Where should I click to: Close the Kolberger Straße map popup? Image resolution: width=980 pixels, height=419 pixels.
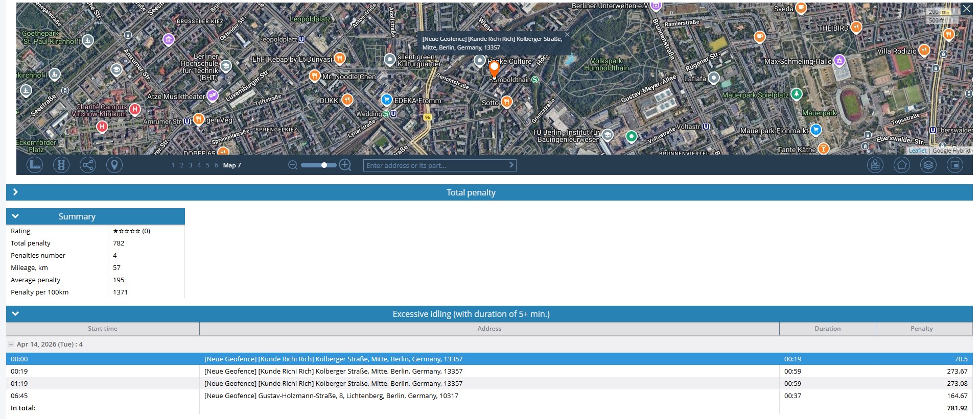(567, 35)
